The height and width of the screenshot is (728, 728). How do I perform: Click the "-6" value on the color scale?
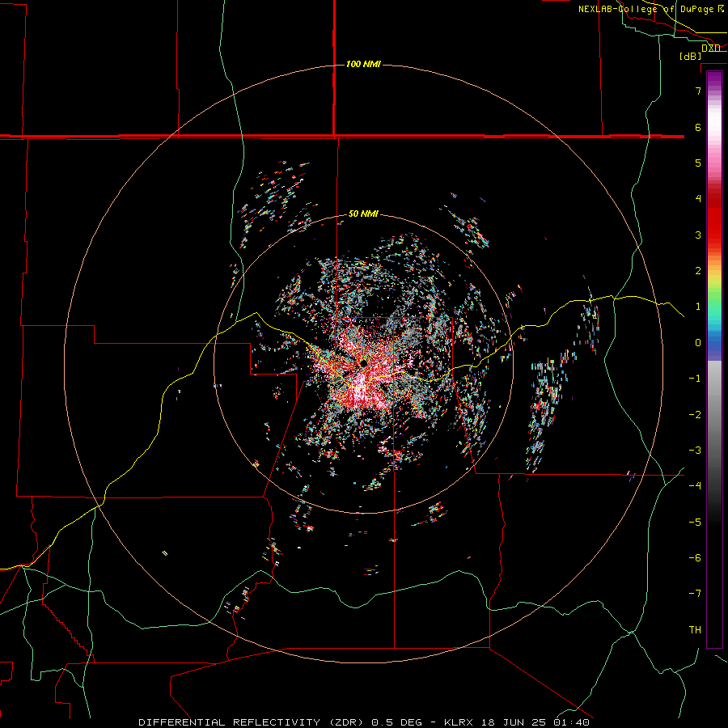[x=695, y=558]
